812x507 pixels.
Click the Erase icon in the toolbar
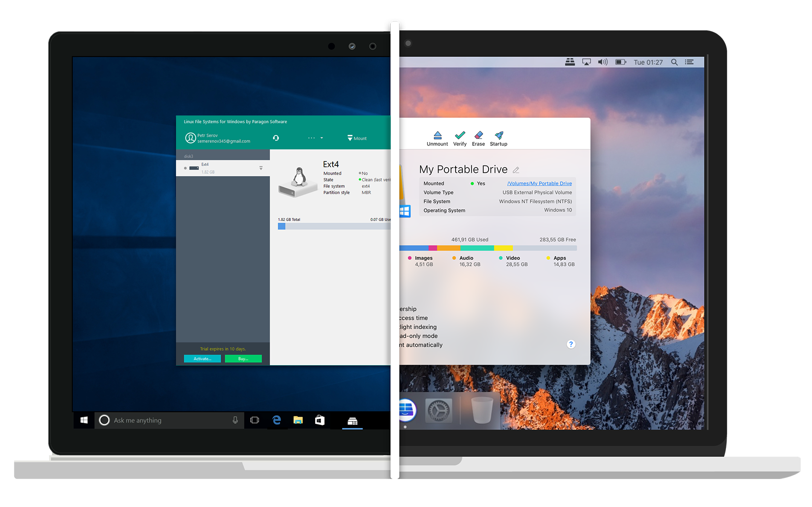pos(478,136)
